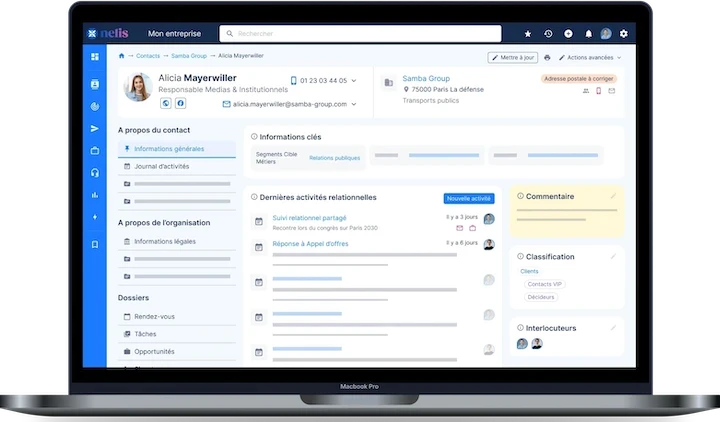The height and width of the screenshot is (422, 720).
Task: Expand phone number dropdown chevron
Action: tap(354, 80)
